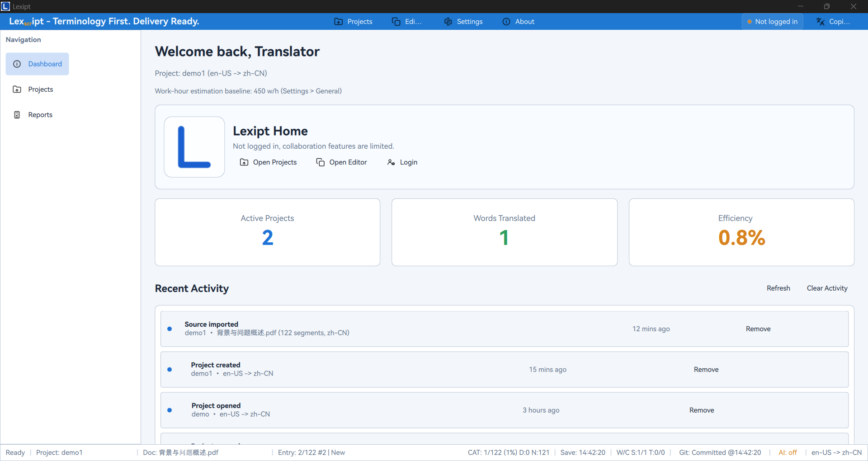Remove the Source imported activity entry
Viewport: 868px width, 461px height.
758,329
